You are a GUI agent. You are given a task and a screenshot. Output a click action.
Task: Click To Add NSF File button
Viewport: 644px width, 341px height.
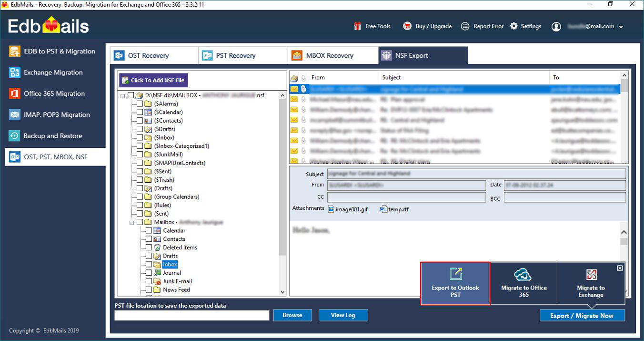(154, 80)
